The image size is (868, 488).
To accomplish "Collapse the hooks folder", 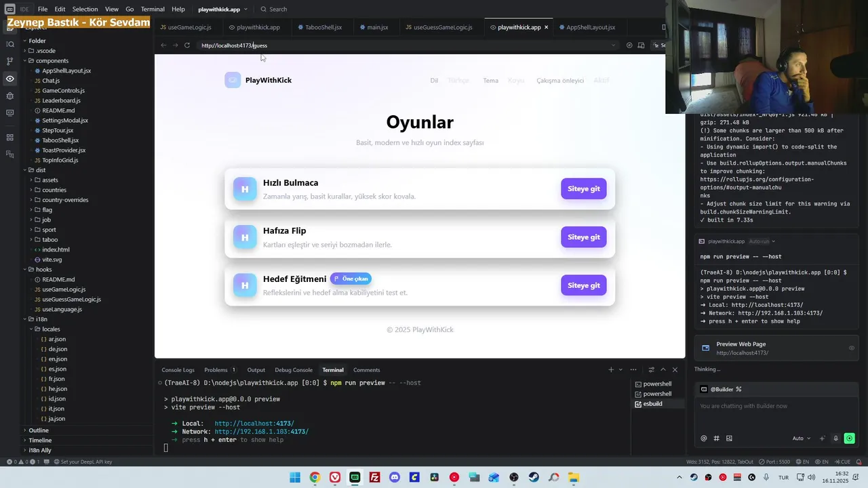I will (43, 269).
